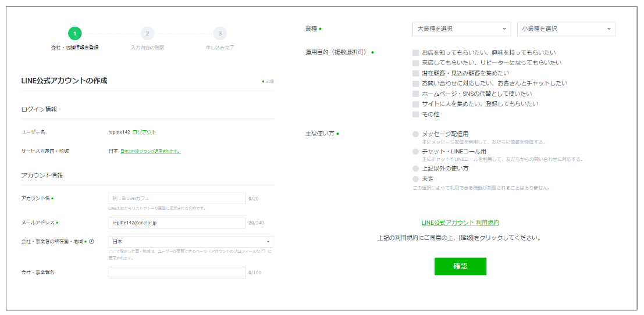Click the ログアウト link
644x315 pixels.
[144, 132]
